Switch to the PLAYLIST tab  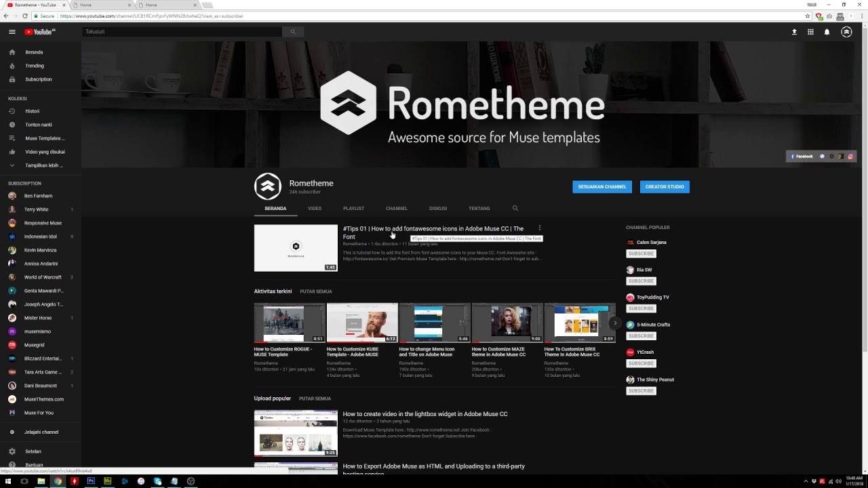(x=353, y=209)
